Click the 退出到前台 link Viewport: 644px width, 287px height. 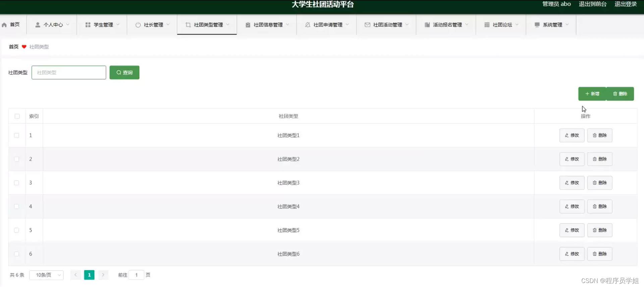pos(593,4)
